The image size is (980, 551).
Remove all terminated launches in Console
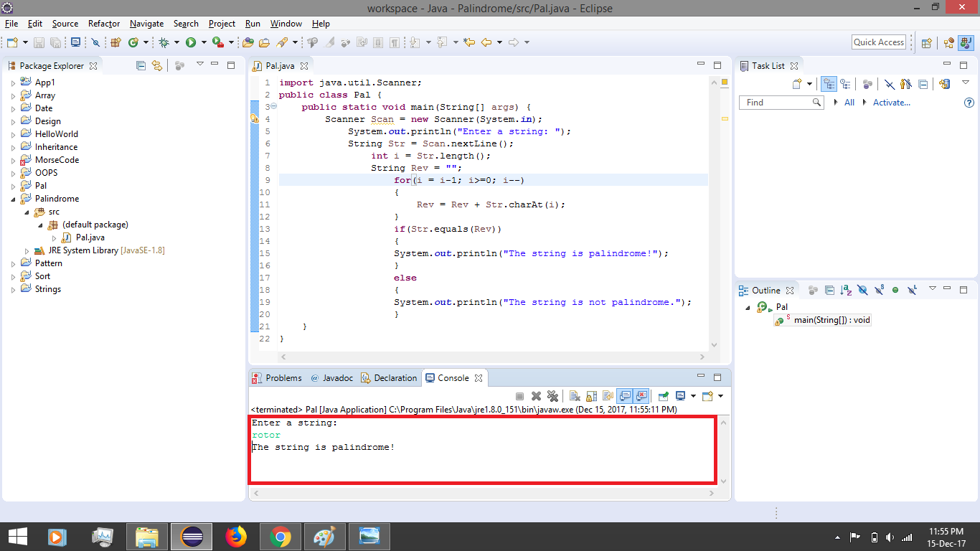click(552, 396)
